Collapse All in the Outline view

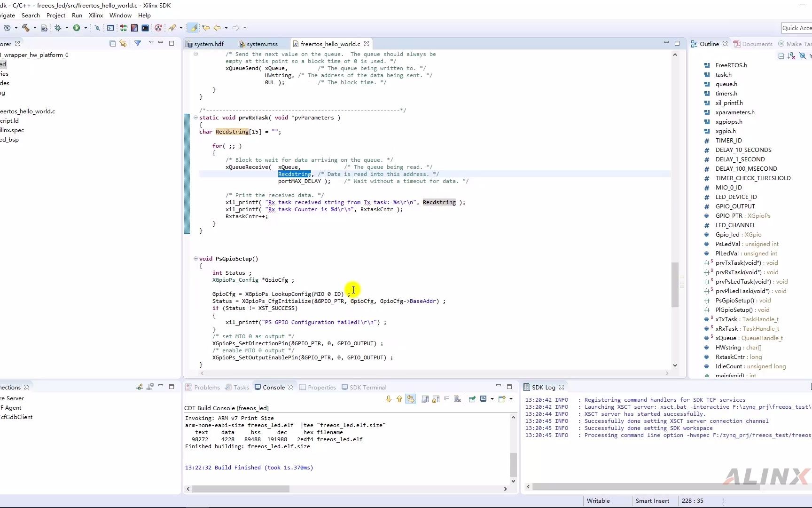781,56
